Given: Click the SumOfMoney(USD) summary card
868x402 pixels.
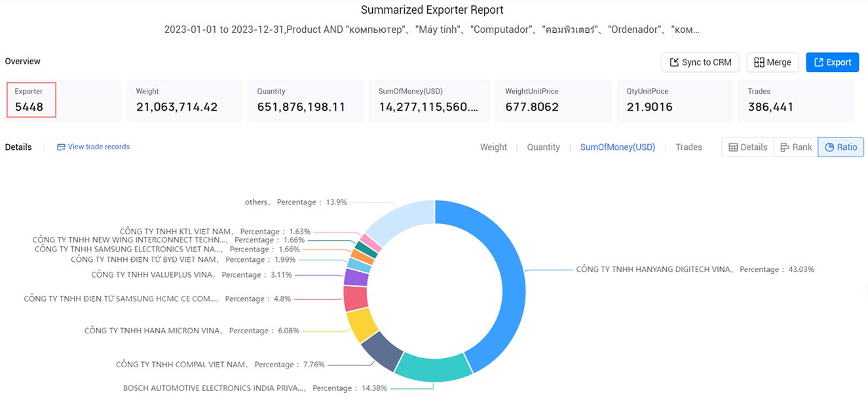Looking at the screenshot, I should [x=429, y=101].
